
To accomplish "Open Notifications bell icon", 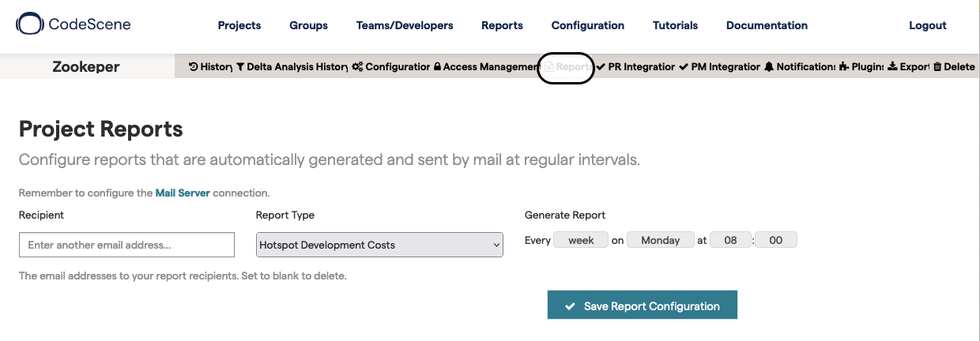I will (769, 67).
